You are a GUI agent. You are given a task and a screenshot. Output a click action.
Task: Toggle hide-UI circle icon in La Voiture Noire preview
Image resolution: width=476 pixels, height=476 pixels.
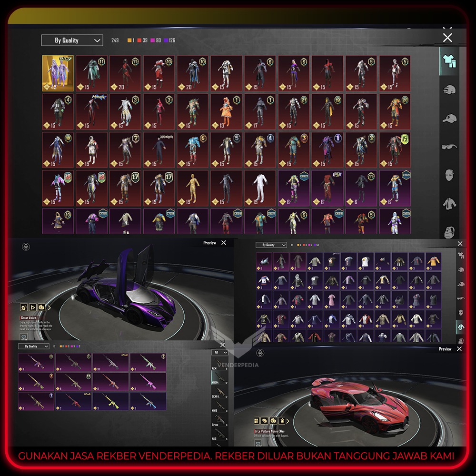point(260,353)
